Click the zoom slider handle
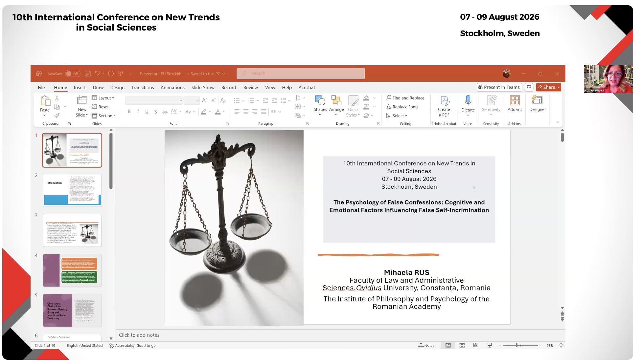This screenshot has height=364, width=640. pos(516,345)
